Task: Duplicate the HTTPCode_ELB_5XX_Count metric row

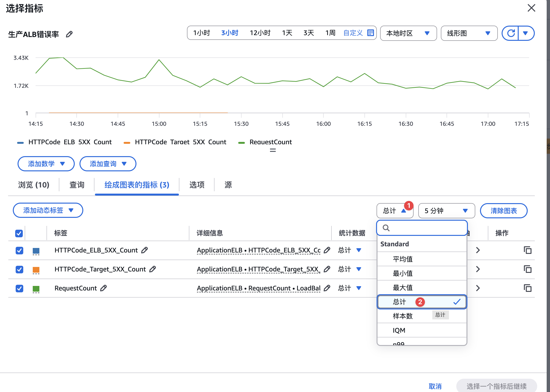Action: pos(527,250)
